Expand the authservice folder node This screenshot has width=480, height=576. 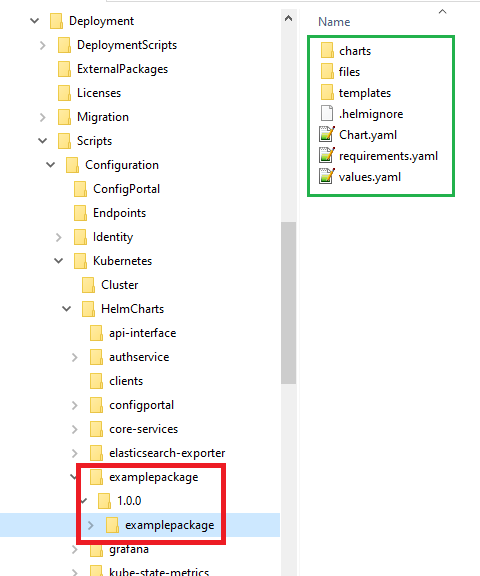click(x=75, y=357)
